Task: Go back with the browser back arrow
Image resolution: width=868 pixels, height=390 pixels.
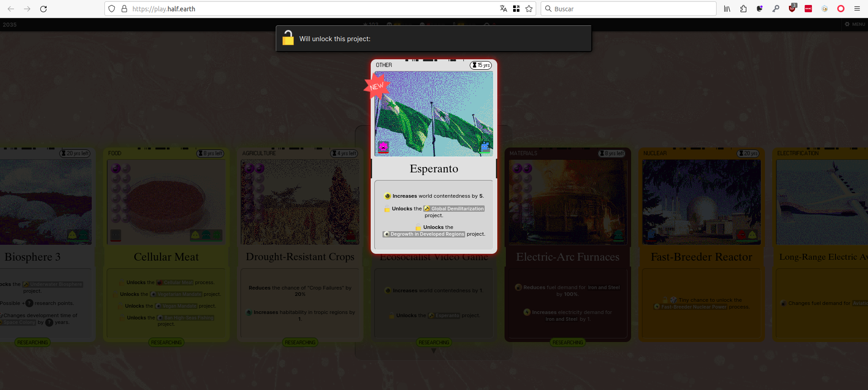Action: pos(11,9)
